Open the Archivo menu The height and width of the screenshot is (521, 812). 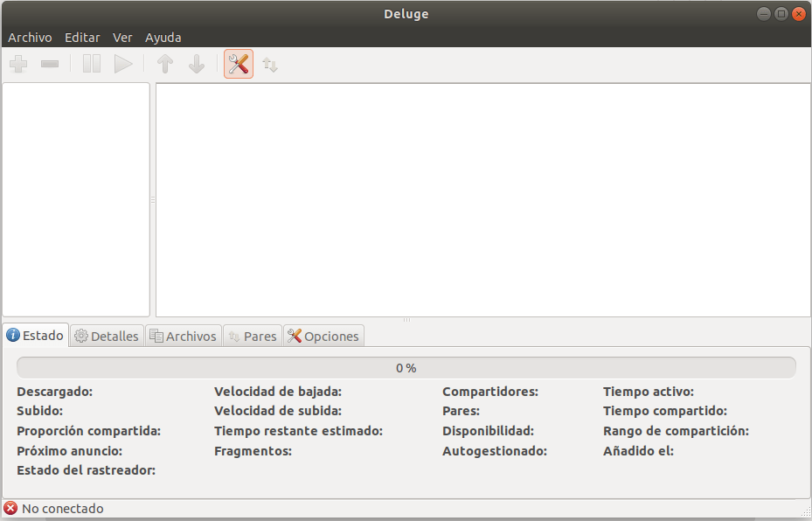[x=30, y=38]
